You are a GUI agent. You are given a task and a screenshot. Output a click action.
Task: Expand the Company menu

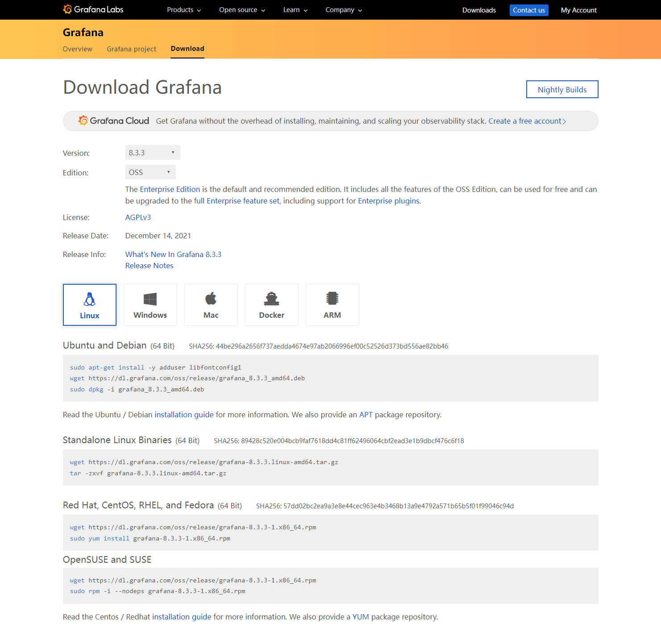click(x=344, y=10)
